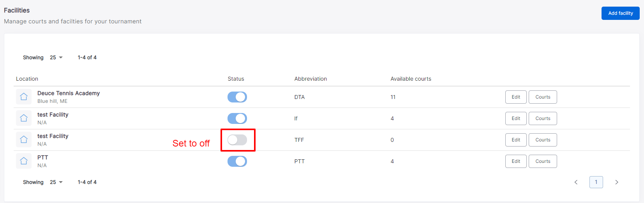Click house icon of test Facility abbreviated lf

point(24,118)
